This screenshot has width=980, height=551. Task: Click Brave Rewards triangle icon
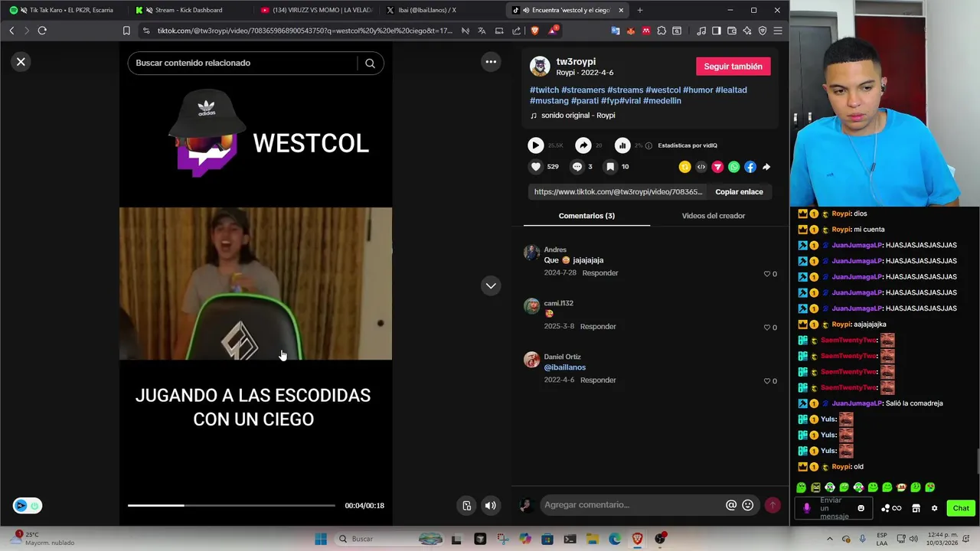pos(553,31)
